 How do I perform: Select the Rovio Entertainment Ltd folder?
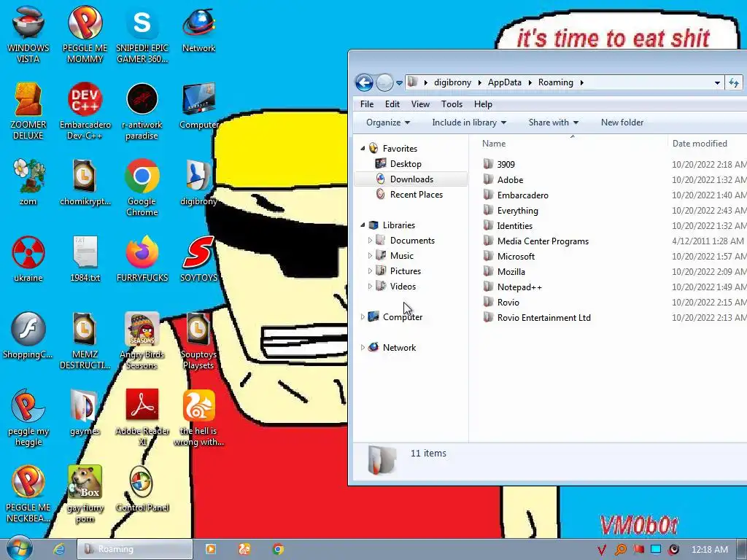543,318
